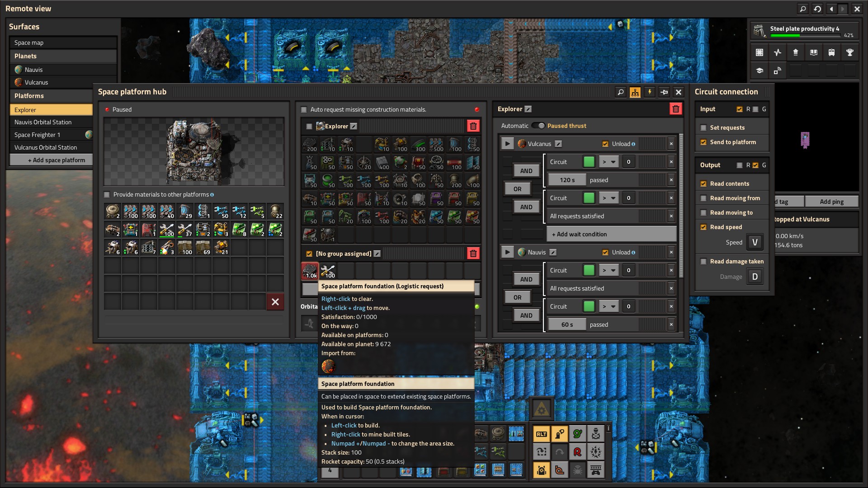Toggle ALT mode in the shortcut bar
Screen dimensions: 868x488
542,434
